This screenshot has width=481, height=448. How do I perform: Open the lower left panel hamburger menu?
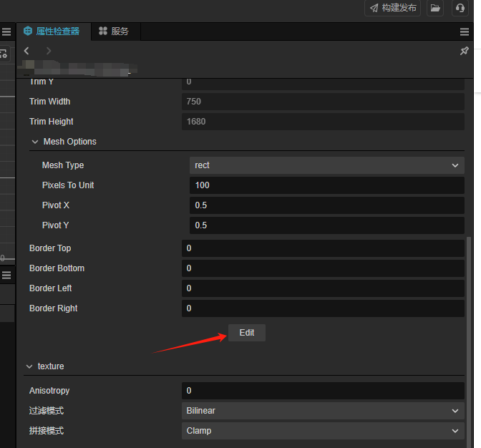pyautogui.click(x=6, y=275)
